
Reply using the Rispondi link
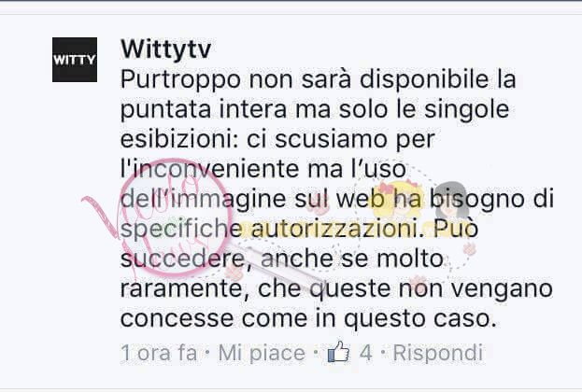click(438, 352)
